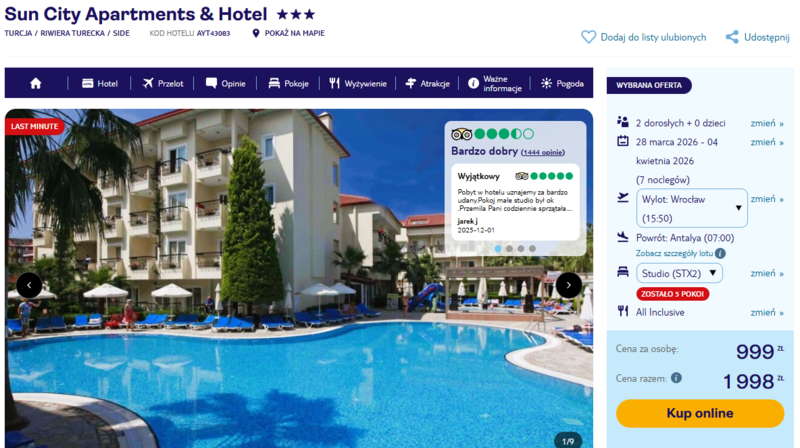Click info icon near Zobacz szczegóły lotu

click(x=720, y=254)
